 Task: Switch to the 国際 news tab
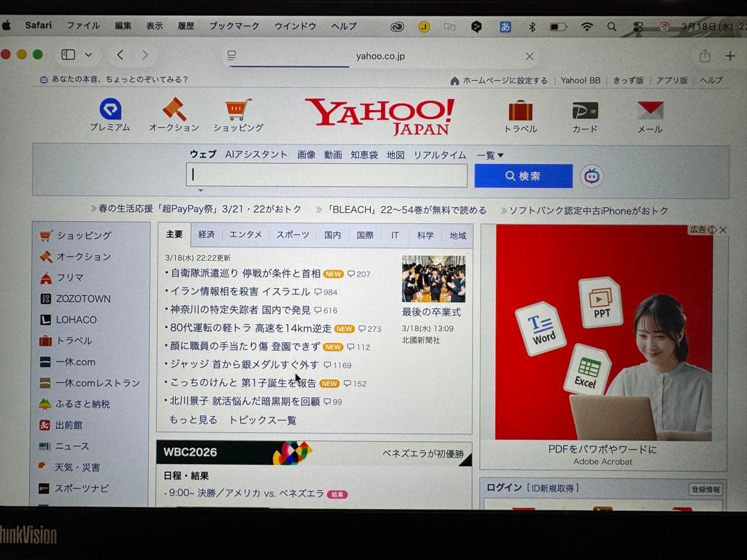pyautogui.click(x=365, y=235)
